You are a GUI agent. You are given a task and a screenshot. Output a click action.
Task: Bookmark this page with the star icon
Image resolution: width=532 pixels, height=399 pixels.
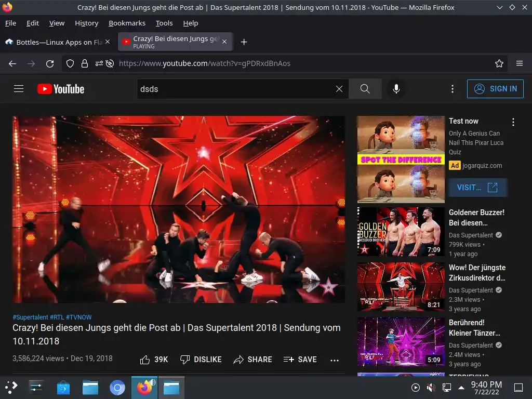pos(499,63)
